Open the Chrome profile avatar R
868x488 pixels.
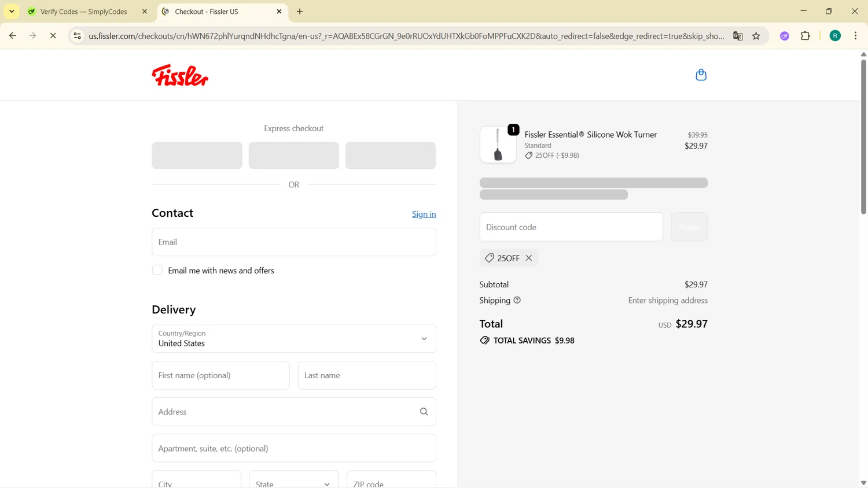coord(835,36)
